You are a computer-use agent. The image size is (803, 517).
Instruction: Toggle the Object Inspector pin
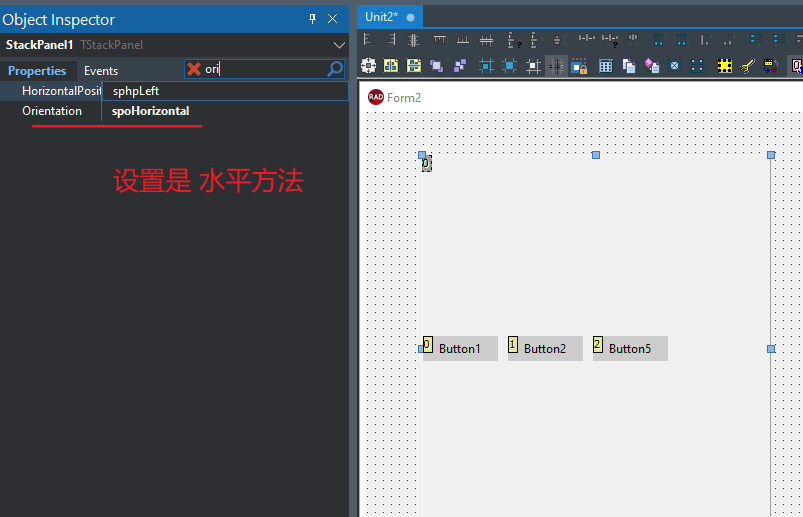[x=312, y=19]
